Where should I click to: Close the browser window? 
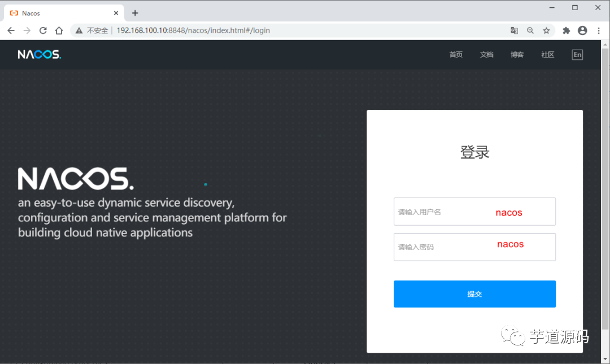(x=598, y=8)
